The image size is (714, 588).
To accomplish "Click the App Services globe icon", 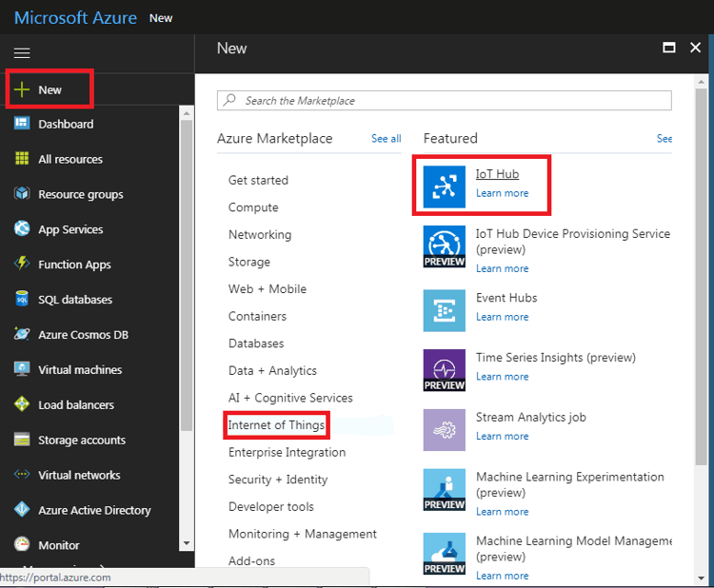I will coord(22,228).
